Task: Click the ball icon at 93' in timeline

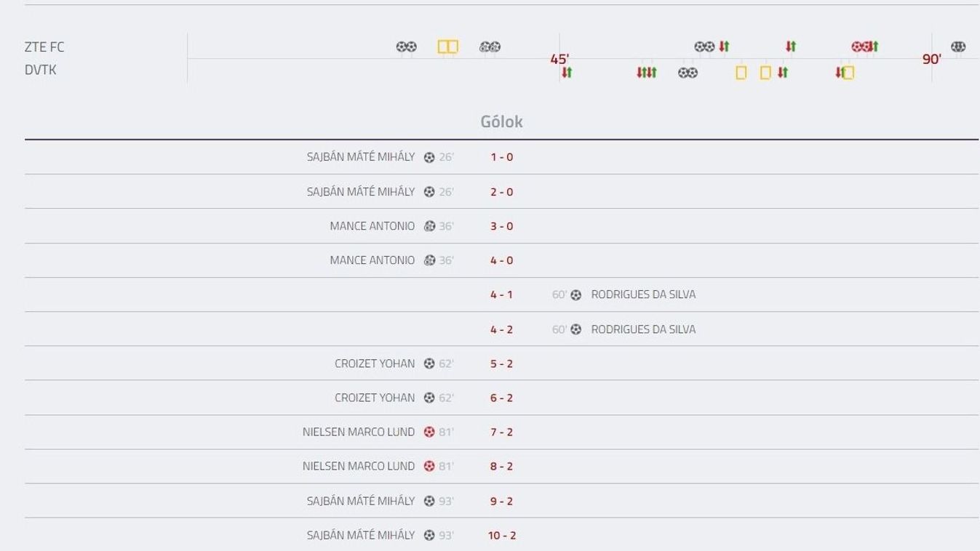Action: point(958,47)
